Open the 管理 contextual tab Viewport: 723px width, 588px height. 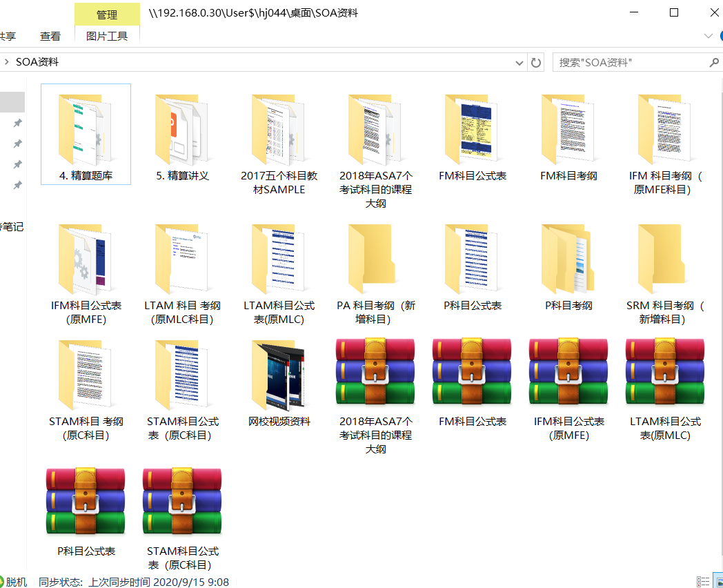coord(107,14)
